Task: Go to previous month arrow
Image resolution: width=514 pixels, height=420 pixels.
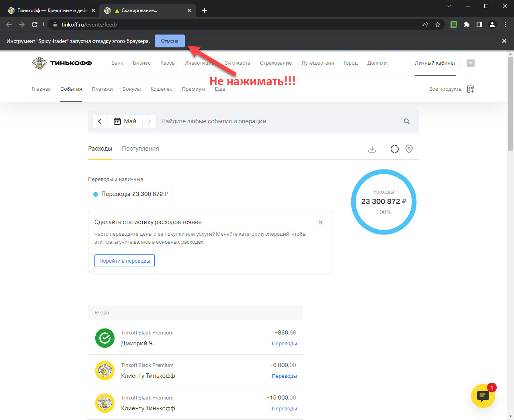Action: [x=100, y=121]
